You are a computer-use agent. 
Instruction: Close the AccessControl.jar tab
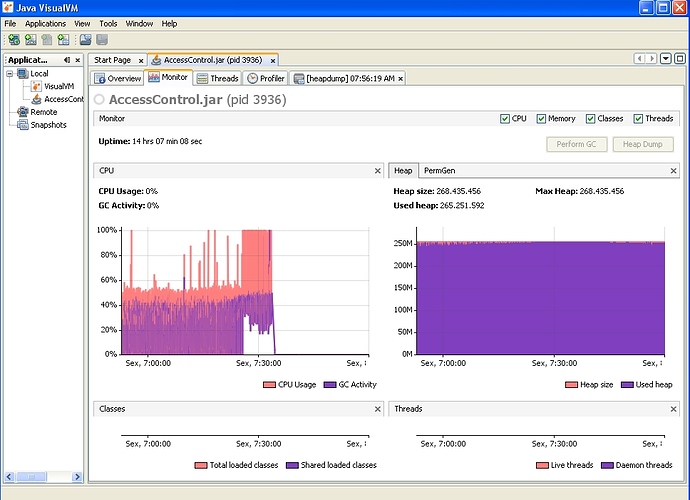click(273, 61)
